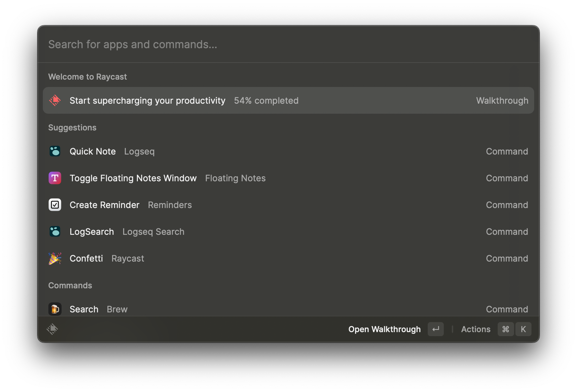577x392 pixels.
Task: Select the Quick Note command
Action: point(93,152)
